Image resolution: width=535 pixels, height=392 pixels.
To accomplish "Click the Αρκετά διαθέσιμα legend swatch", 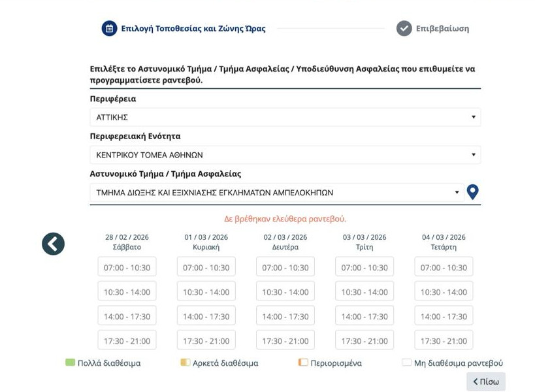I will [x=186, y=363].
